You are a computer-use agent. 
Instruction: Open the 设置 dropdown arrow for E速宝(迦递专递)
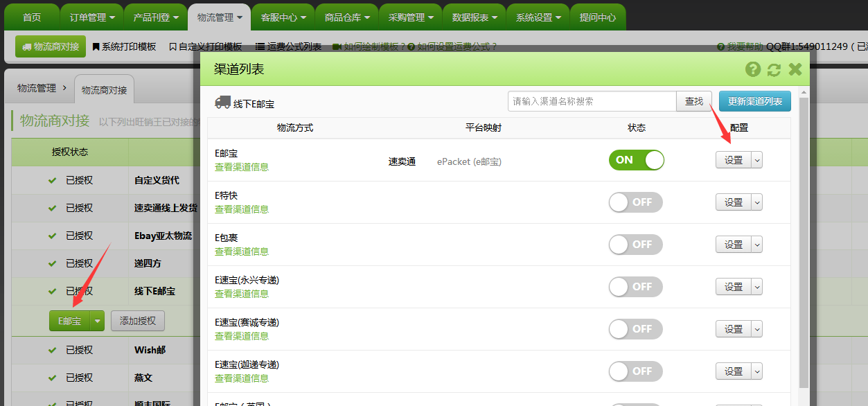pos(757,371)
